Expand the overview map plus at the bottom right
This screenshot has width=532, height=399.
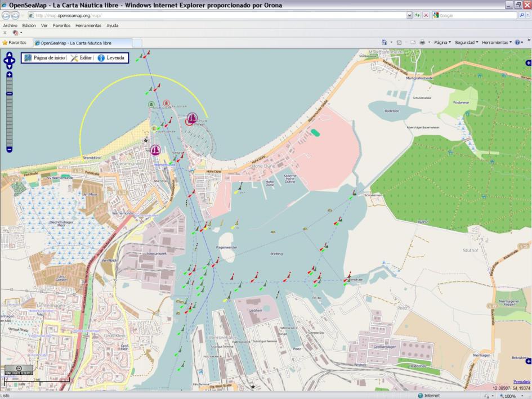tap(527, 361)
